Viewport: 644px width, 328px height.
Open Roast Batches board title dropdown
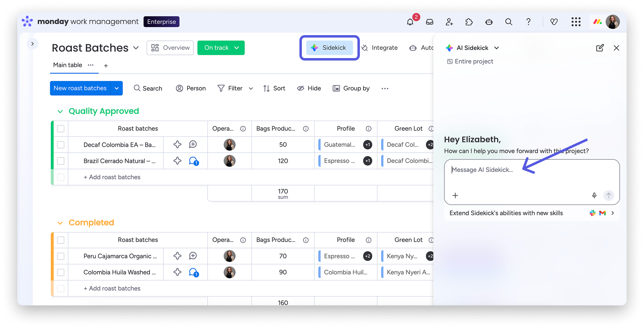(136, 48)
